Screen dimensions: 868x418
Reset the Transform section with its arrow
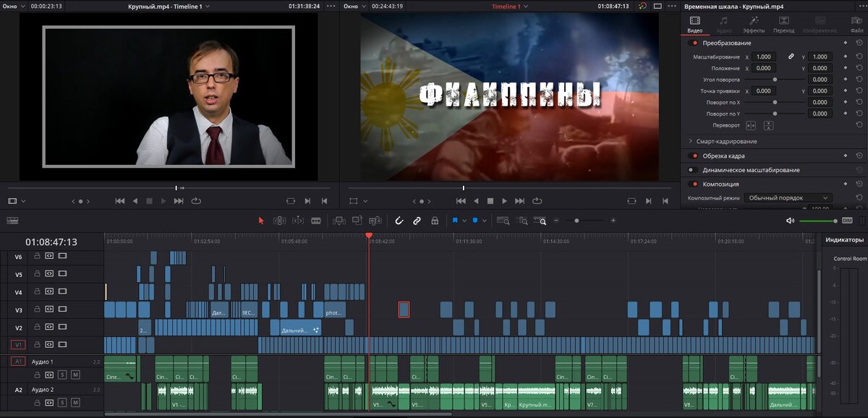coord(859,43)
